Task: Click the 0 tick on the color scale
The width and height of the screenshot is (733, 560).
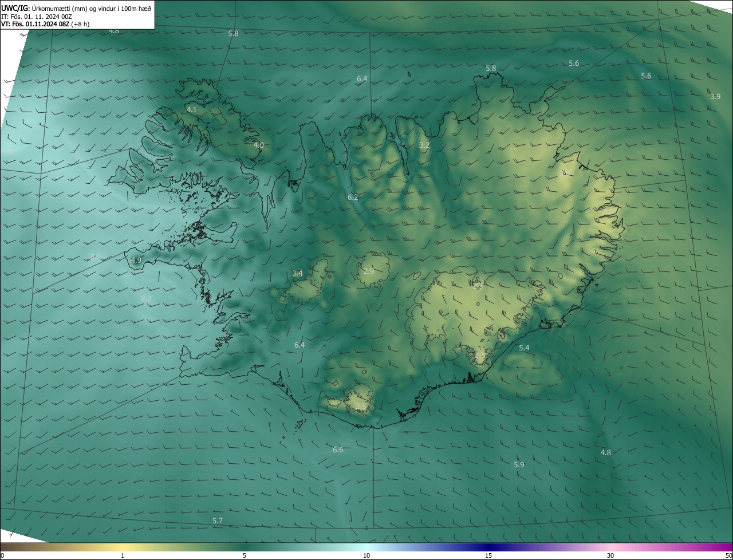Action: coord(2,555)
